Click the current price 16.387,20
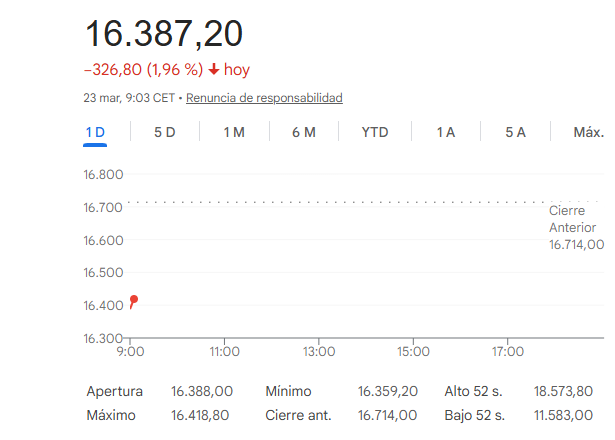Screen dimensions: 615x440 pyautogui.click(x=164, y=34)
